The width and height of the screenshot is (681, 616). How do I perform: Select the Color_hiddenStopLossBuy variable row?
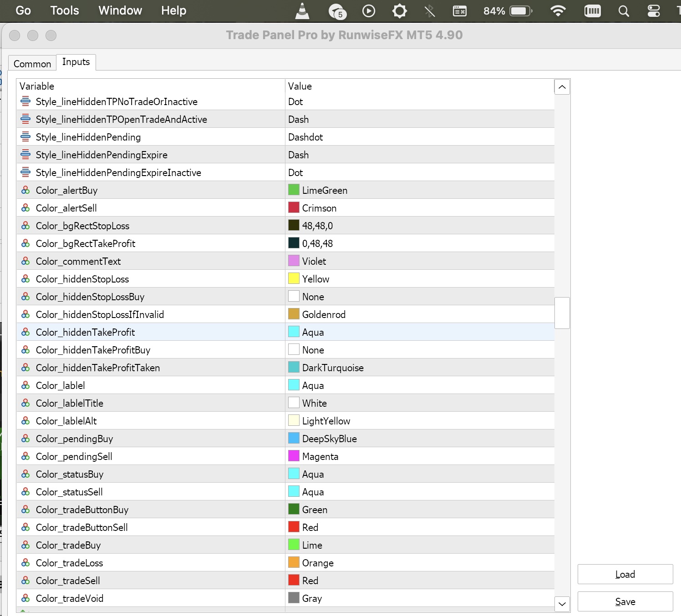[285, 297]
